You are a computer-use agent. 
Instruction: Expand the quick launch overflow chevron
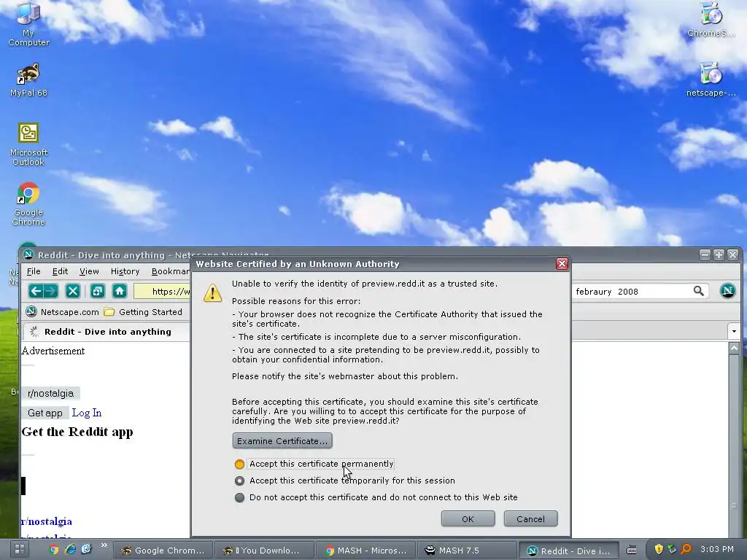point(104,545)
